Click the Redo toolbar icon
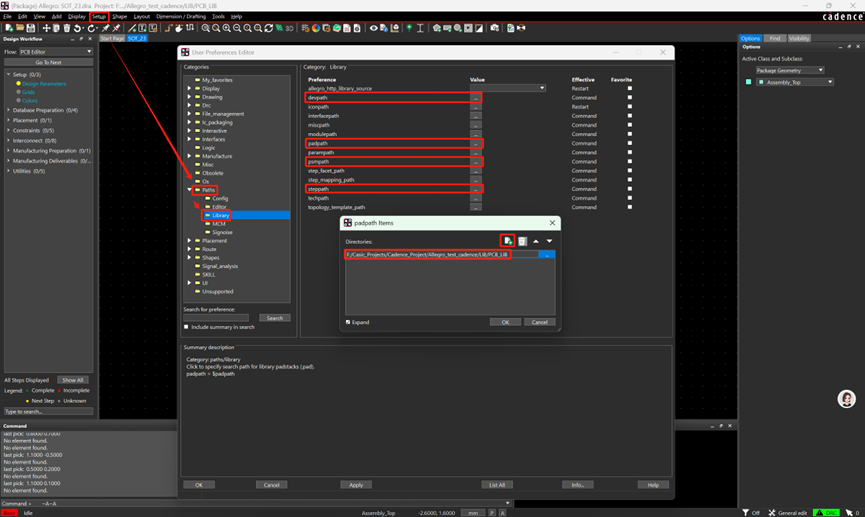 92,28
